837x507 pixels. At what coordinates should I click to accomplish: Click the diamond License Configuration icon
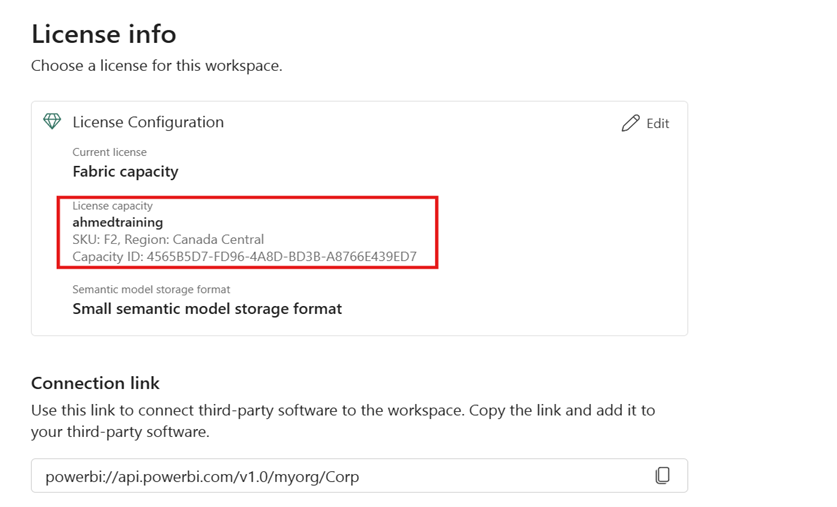52,122
